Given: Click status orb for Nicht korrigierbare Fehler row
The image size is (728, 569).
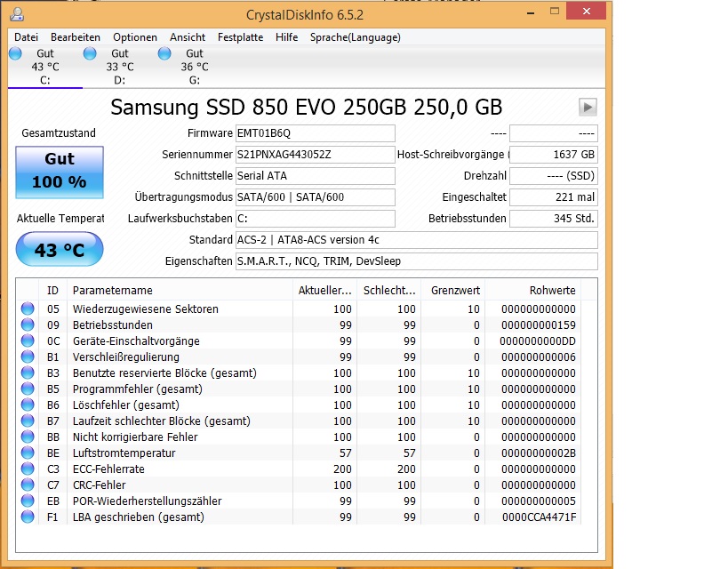Looking at the screenshot, I should [x=28, y=437].
